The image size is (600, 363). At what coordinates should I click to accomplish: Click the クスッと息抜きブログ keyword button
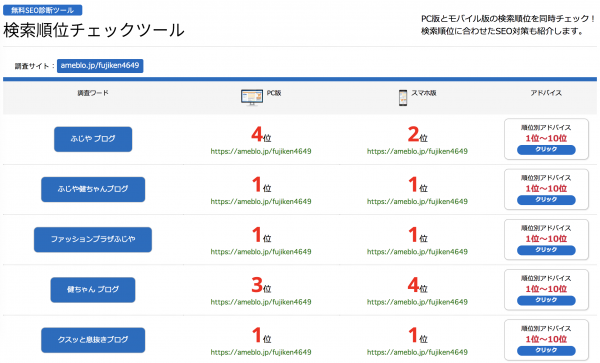93,340
